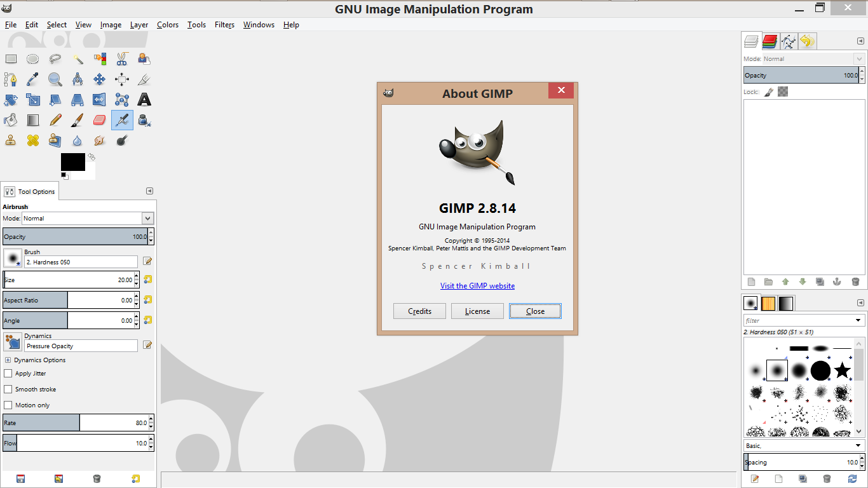Select the Move tool
The height and width of the screenshot is (488, 868).
[100, 79]
